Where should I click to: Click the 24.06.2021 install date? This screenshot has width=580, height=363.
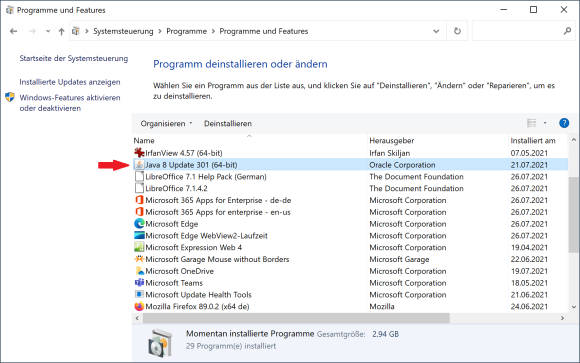pos(529,306)
